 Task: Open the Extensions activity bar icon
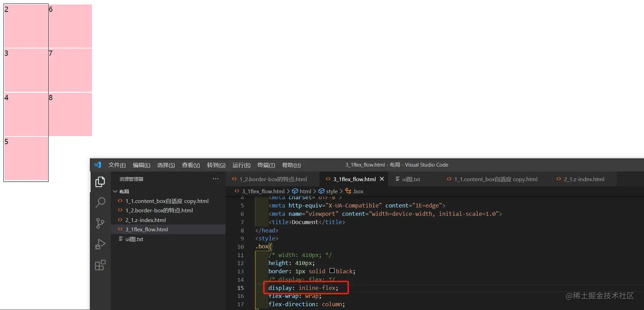tap(100, 265)
